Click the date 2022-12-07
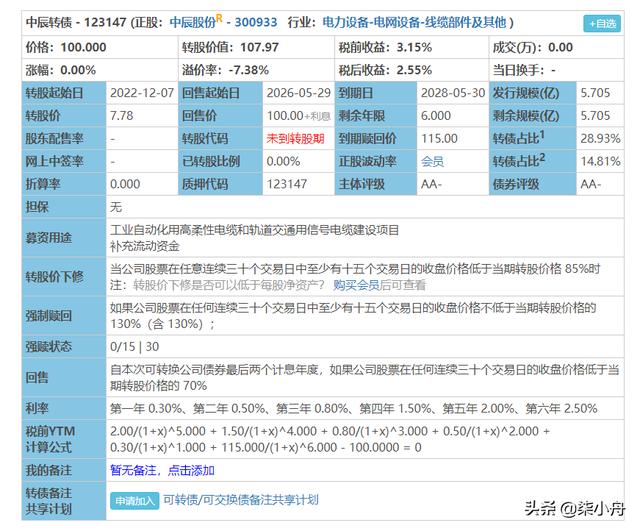Screen dimensions: 640x531 point(142,93)
